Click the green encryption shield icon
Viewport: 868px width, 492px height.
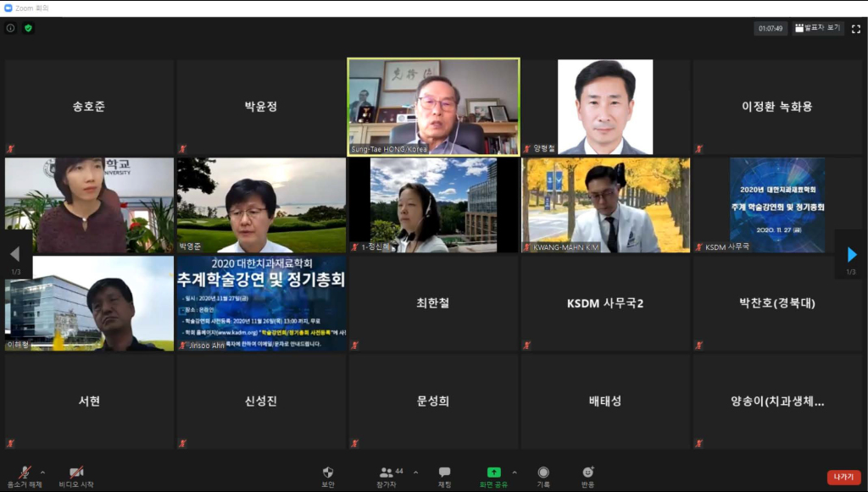(28, 28)
